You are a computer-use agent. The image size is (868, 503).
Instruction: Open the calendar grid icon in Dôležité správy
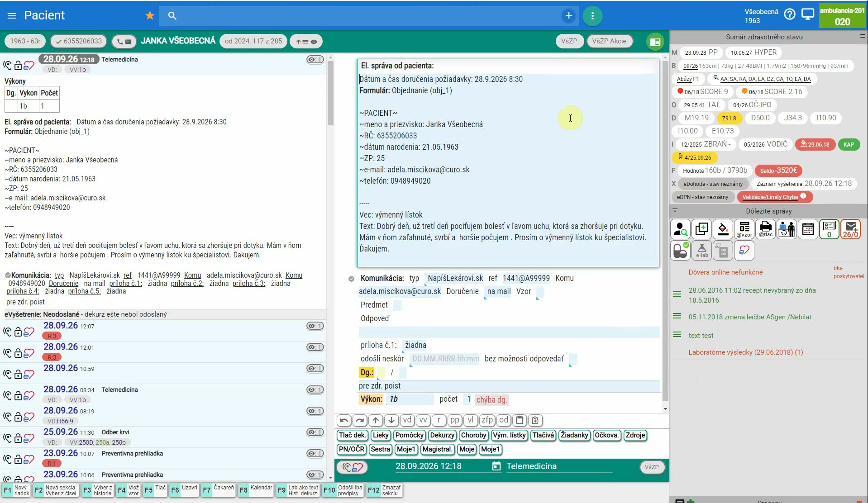click(808, 229)
